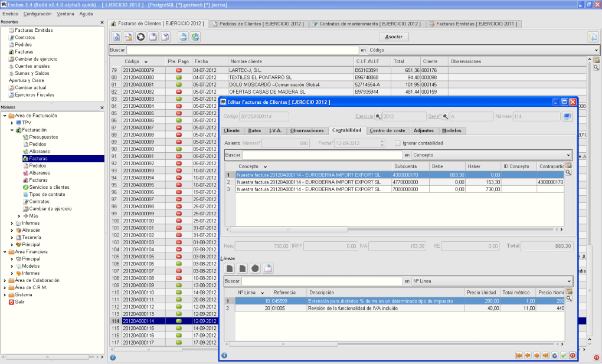602x364 pixels.
Task: Click the red cancel icon in the dialog footer
Action: pos(572,355)
